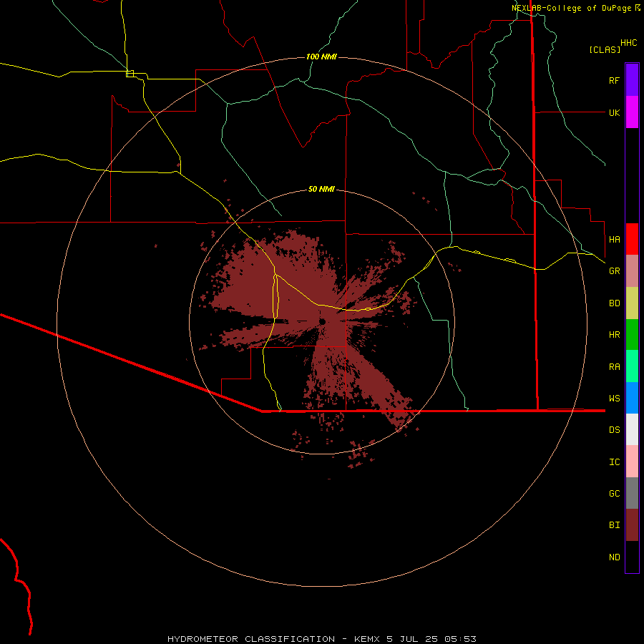Click the GR legend label
This screenshot has width=644, height=644.
(614, 271)
